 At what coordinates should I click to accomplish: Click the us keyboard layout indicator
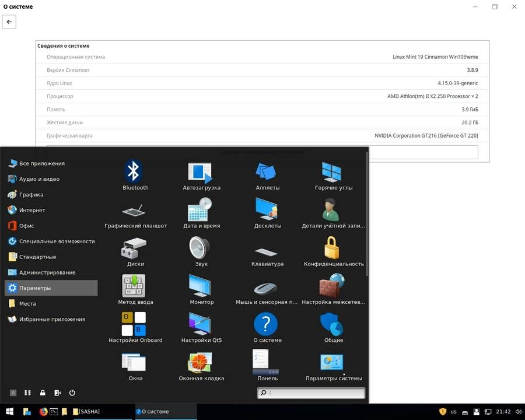[x=453, y=412]
